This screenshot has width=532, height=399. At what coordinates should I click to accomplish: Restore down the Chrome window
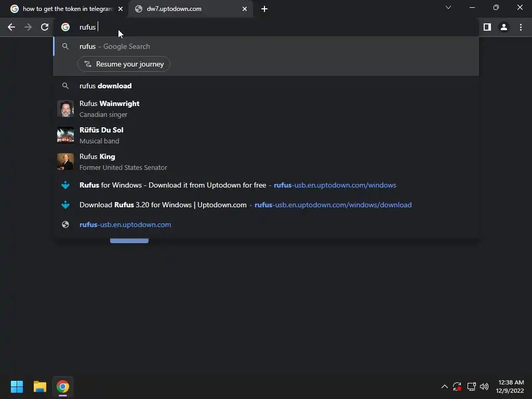tap(496, 7)
